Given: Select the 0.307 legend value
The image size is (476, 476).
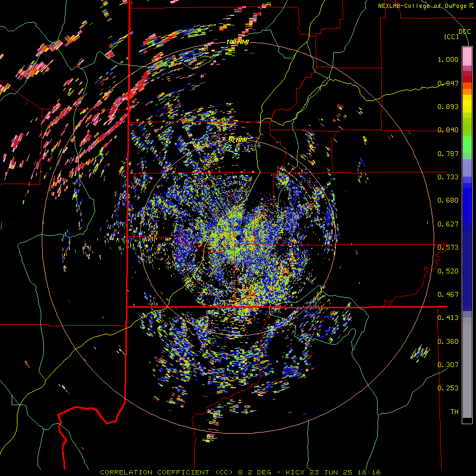Looking at the screenshot, I should [x=448, y=364].
